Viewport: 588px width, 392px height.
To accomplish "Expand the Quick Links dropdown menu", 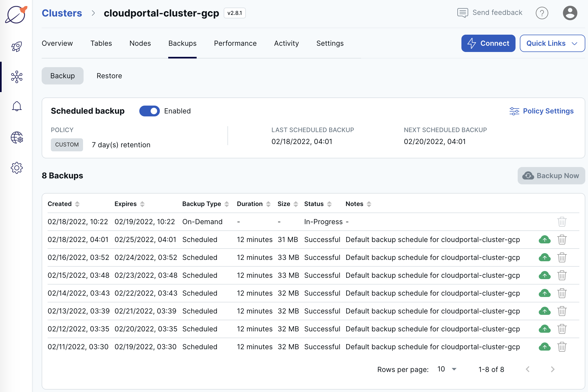I will pos(552,43).
